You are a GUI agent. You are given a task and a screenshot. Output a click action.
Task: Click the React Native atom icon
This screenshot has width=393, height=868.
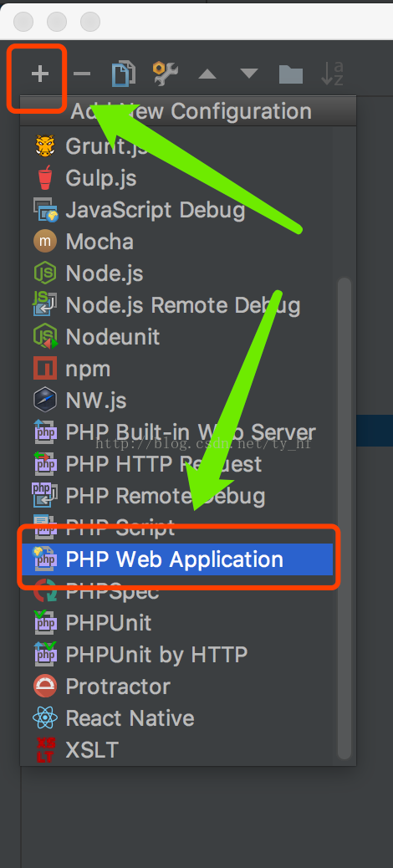pyautogui.click(x=45, y=718)
